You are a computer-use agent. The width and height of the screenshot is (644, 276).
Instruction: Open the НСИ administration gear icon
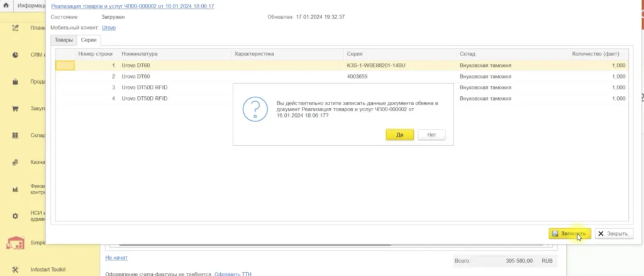click(15, 216)
